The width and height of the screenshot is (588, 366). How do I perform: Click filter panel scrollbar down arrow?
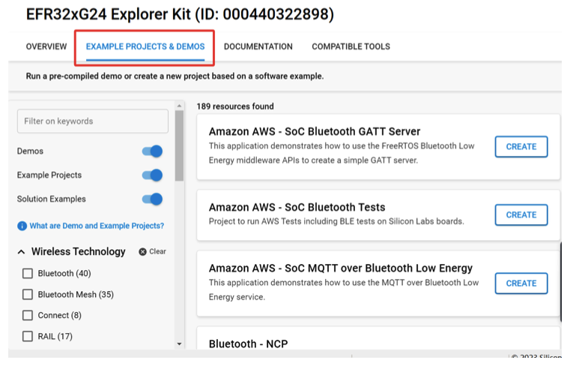(x=179, y=343)
